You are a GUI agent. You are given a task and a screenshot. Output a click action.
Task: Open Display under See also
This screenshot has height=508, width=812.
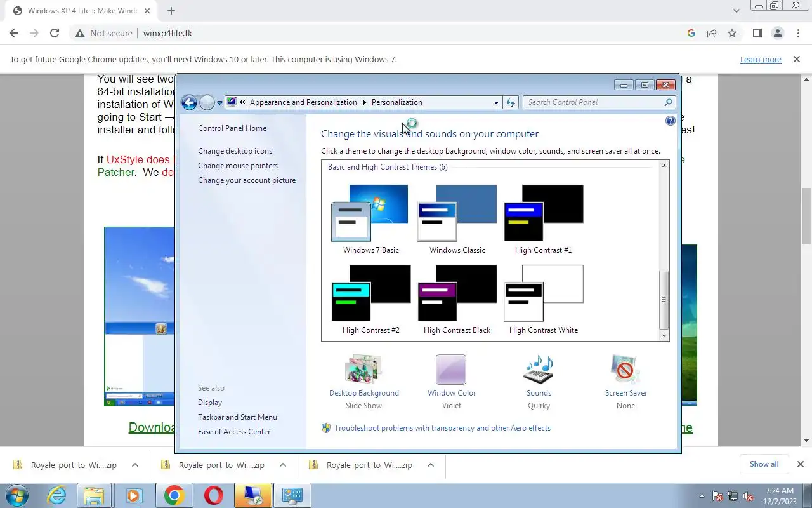click(x=210, y=403)
